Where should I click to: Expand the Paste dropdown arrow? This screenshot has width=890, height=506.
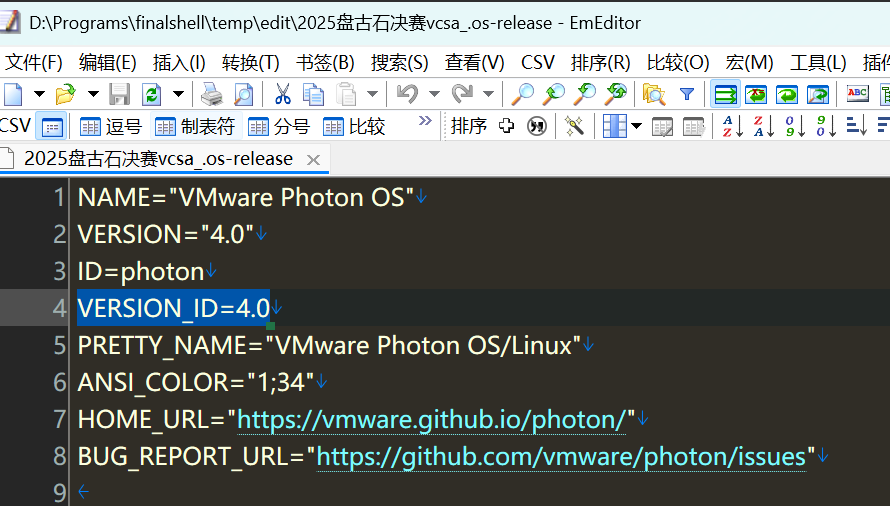[x=372, y=94]
